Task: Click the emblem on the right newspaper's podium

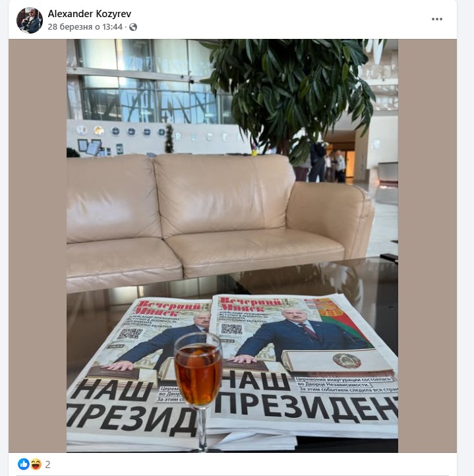Action: tap(347, 361)
